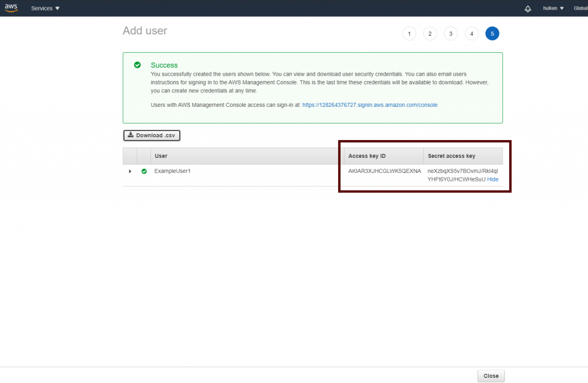Screen dimensions: 588x383
Task: Download the credentials .csv file
Action: tap(152, 136)
